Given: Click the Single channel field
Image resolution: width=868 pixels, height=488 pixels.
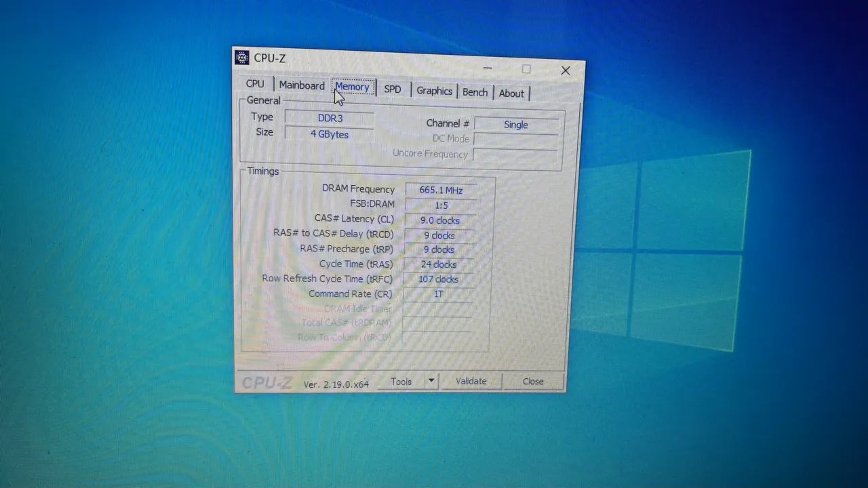Looking at the screenshot, I should point(517,125).
